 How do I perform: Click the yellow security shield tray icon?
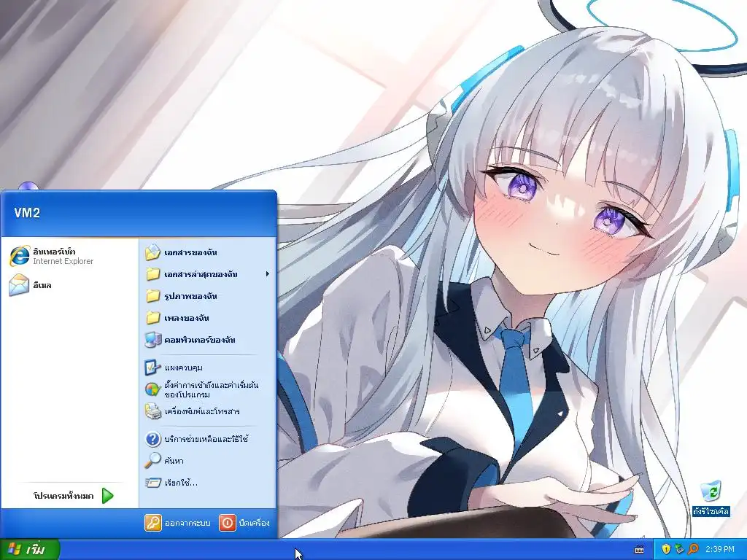tap(666, 550)
